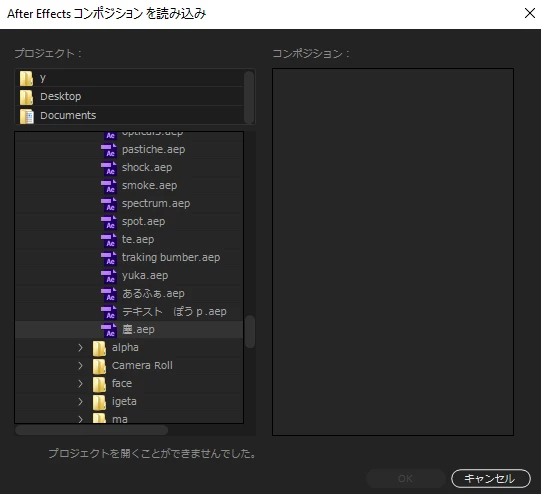This screenshot has height=494, width=541.
Task: Select the highlighted 塵.aep file name
Action: click(138, 329)
